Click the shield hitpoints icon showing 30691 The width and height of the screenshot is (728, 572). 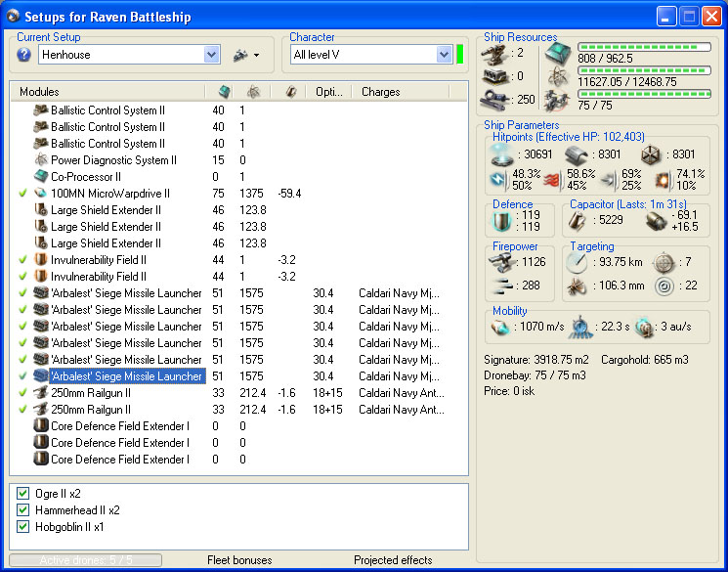coord(501,154)
